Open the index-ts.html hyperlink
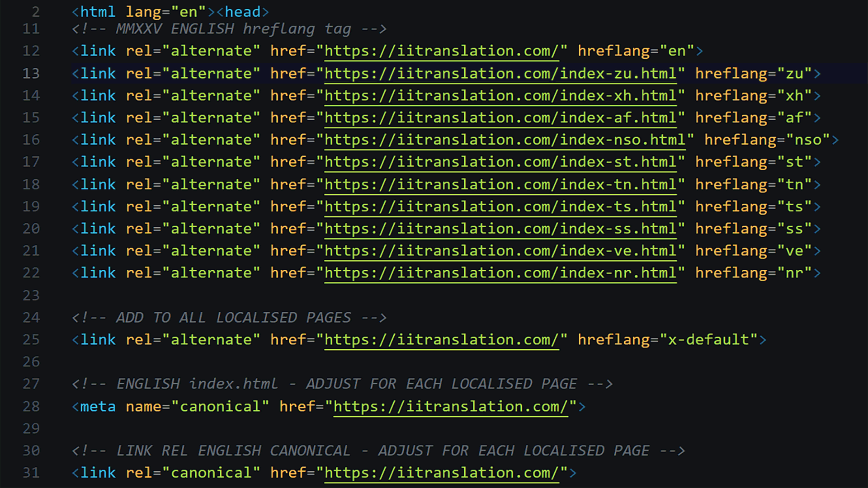The height and width of the screenshot is (488, 868). (500, 207)
